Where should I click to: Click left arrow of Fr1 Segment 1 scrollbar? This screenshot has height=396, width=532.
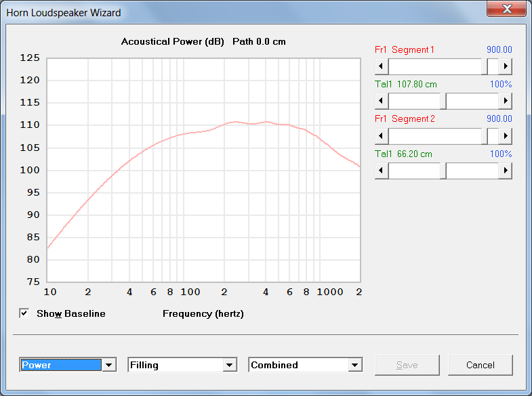coord(382,66)
